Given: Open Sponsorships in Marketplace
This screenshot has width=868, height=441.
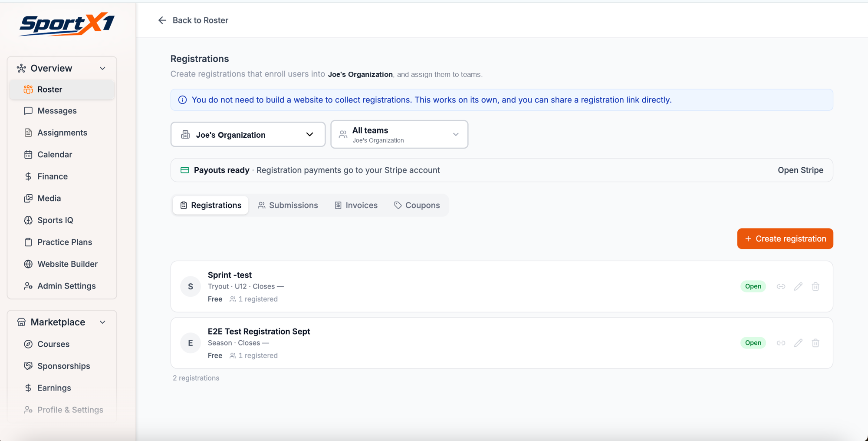Looking at the screenshot, I should pyautogui.click(x=62, y=366).
